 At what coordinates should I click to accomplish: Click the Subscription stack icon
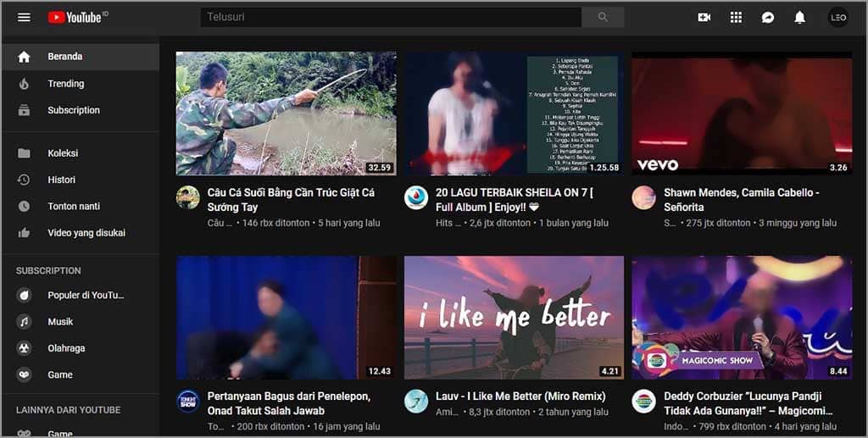[x=24, y=110]
